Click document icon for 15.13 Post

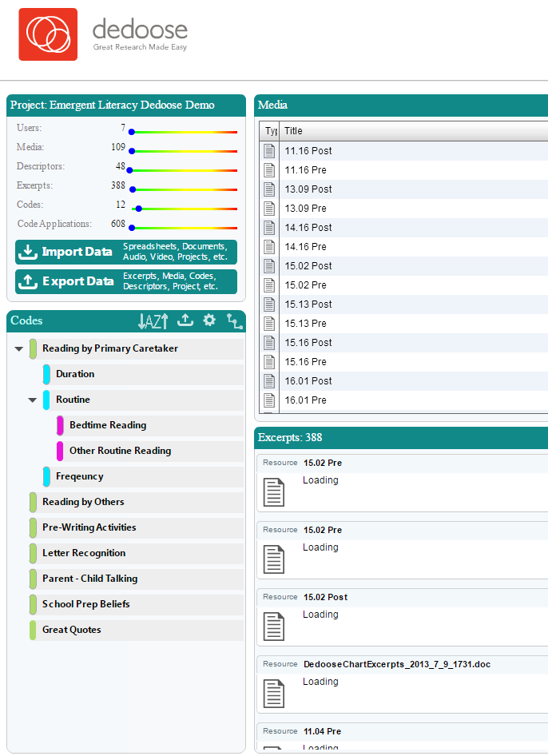pyautogui.click(x=269, y=304)
